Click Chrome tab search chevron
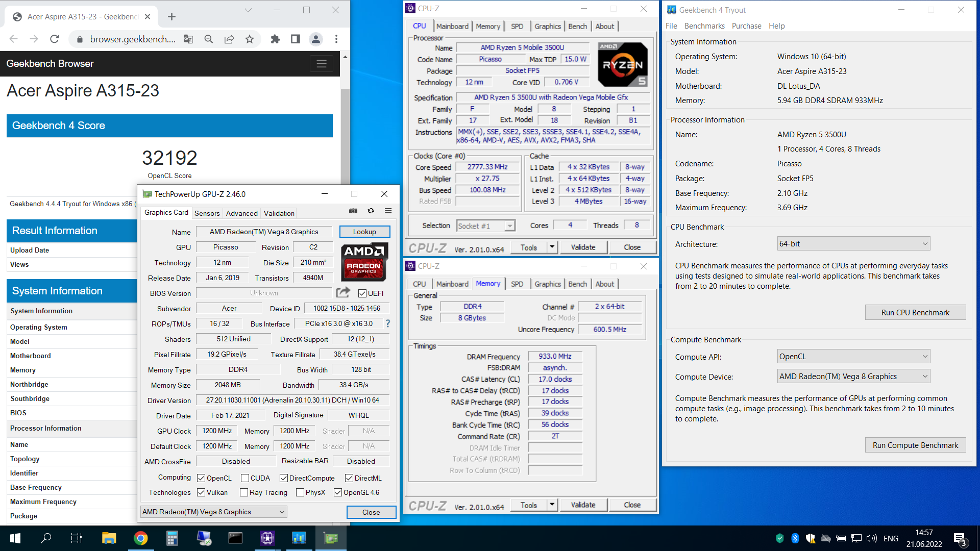Image resolution: width=980 pixels, height=551 pixels. (248, 10)
